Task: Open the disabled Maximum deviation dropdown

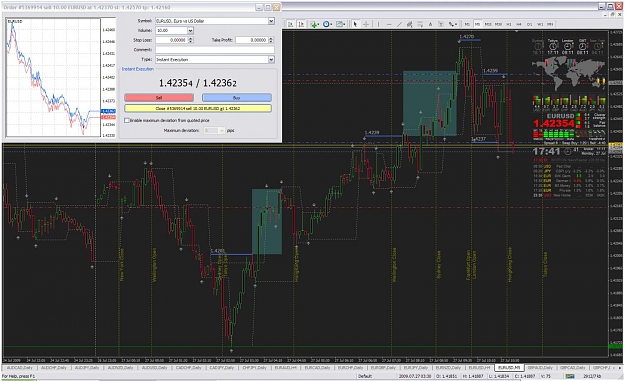Action: 214,130
